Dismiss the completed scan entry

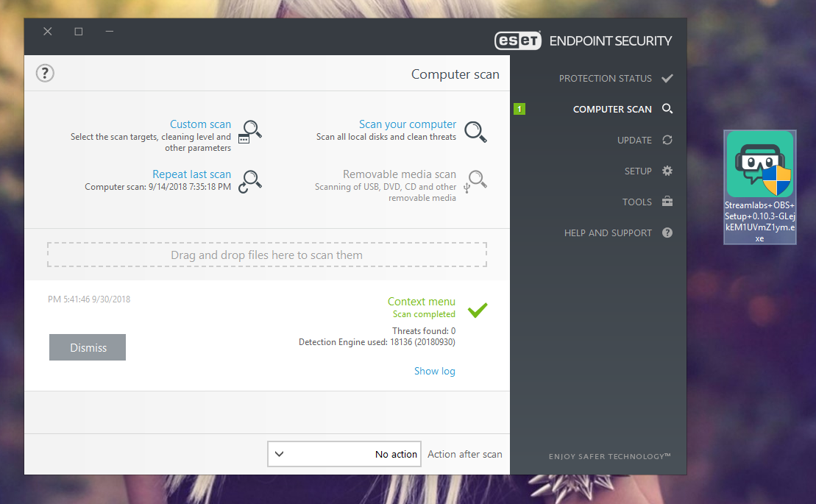(x=88, y=347)
